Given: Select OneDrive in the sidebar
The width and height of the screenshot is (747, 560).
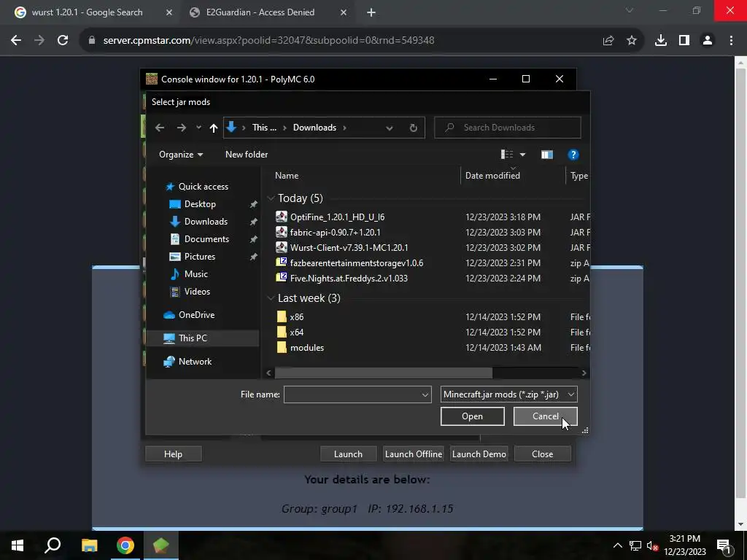Looking at the screenshot, I should 196,315.
